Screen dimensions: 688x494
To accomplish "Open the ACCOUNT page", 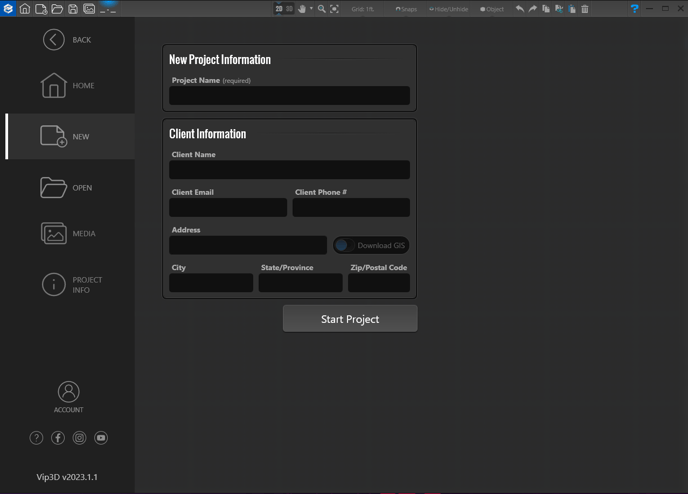I will click(68, 397).
